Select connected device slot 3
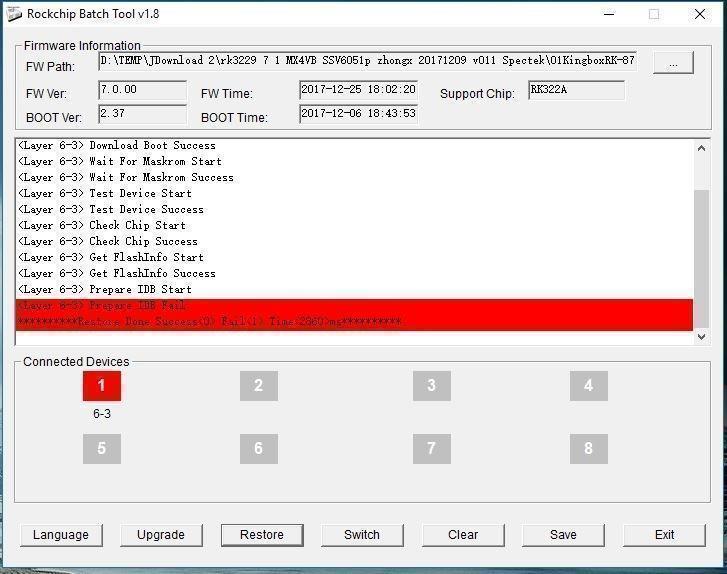 point(432,385)
